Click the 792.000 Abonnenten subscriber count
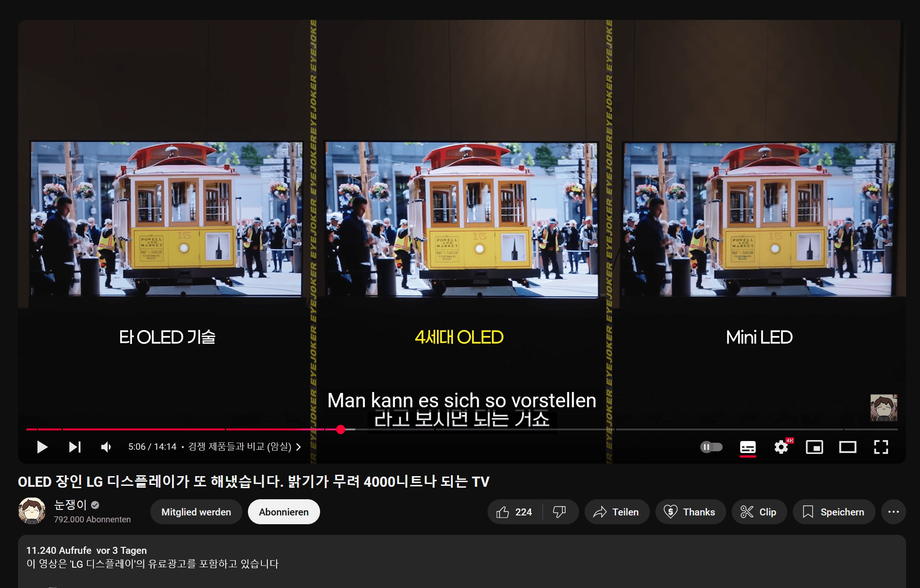The width and height of the screenshot is (920, 588). pos(92,520)
